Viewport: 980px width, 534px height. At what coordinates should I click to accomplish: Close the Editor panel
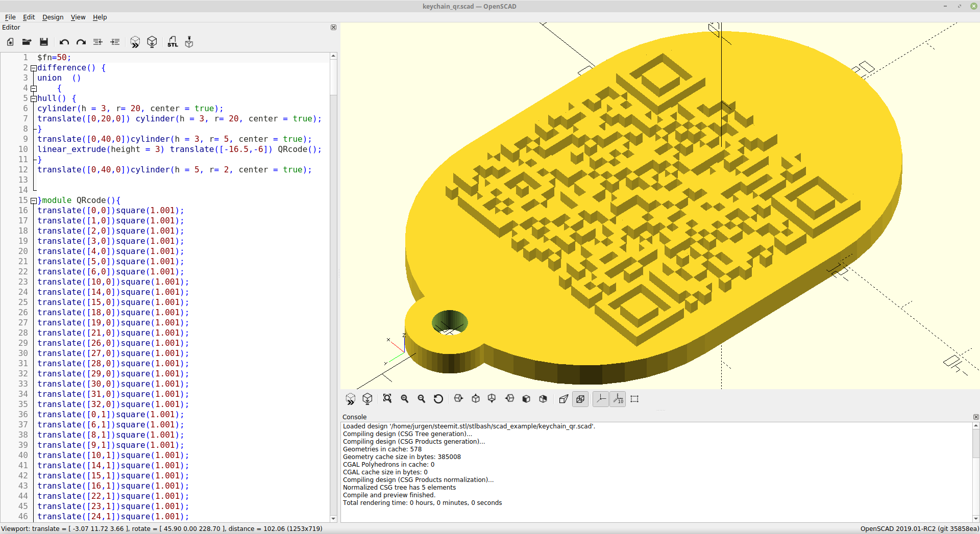tap(334, 28)
